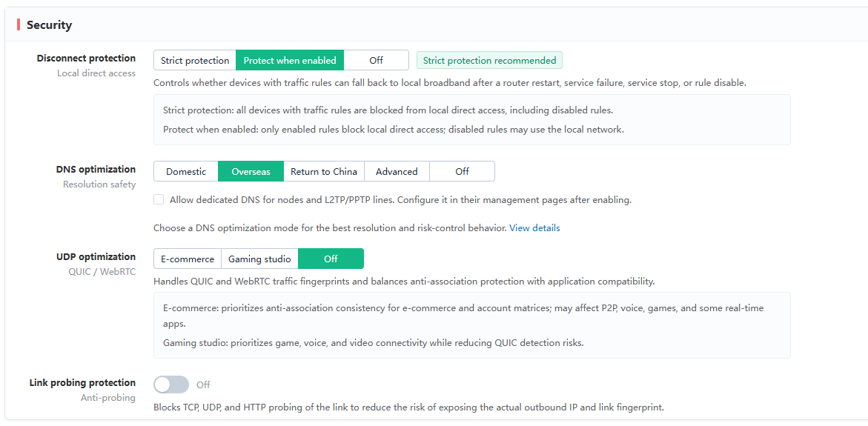Click the Choose a DNS optimization mode text

point(330,228)
